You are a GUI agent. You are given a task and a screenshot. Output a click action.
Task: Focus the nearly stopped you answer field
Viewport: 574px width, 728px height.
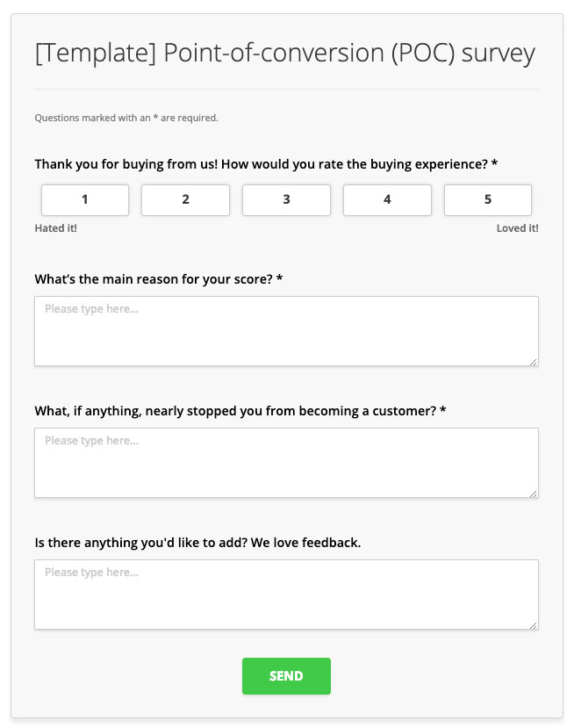click(286, 463)
